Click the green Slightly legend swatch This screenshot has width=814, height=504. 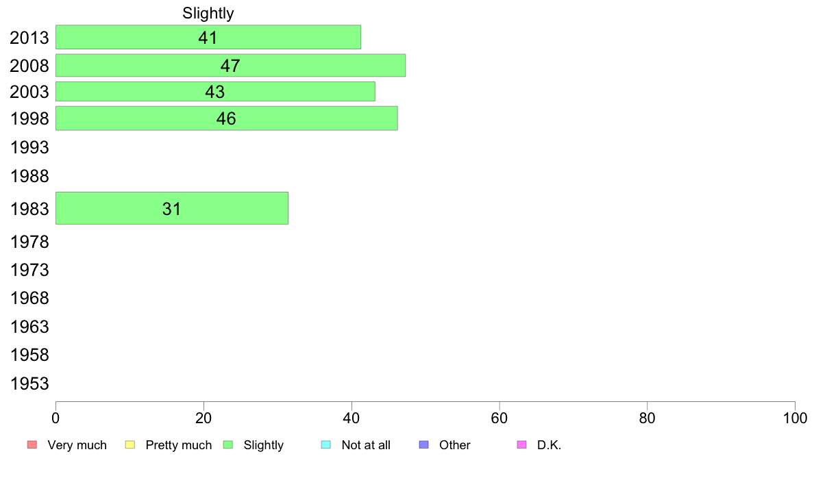[x=228, y=445]
